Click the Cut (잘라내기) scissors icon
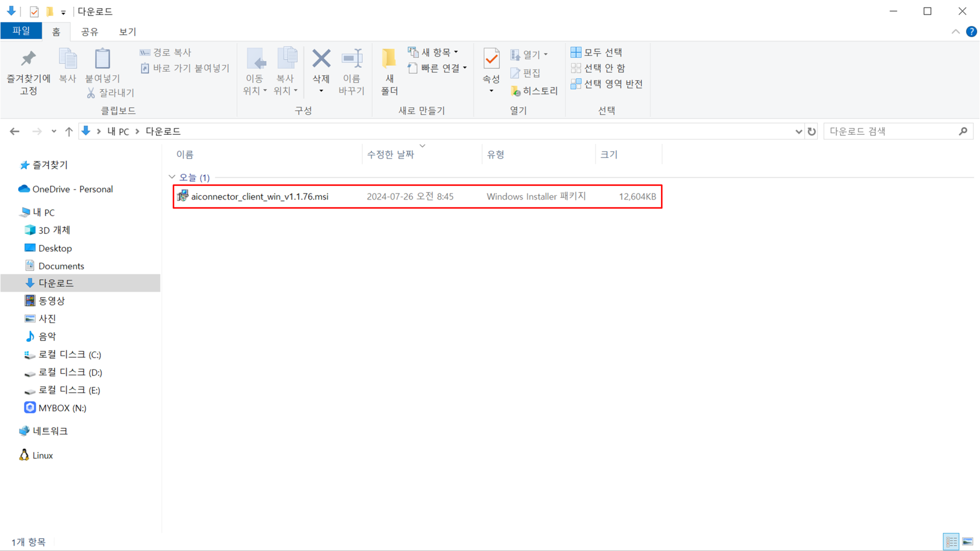 91,93
